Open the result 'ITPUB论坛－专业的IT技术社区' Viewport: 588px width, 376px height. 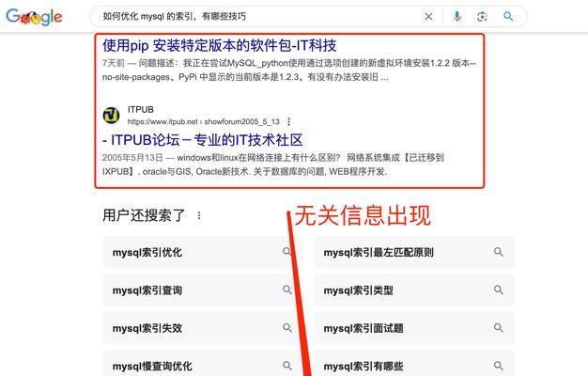203,140
